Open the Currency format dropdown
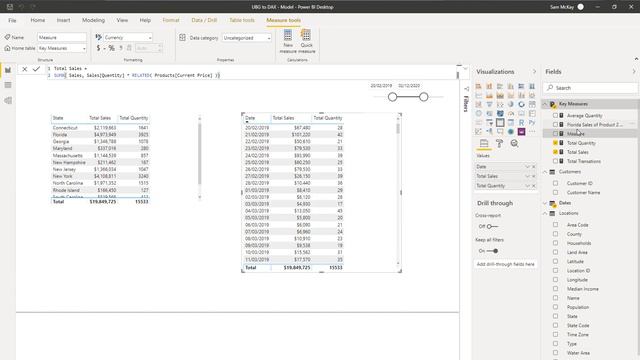This screenshot has height=360, width=640. pyautogui.click(x=128, y=37)
